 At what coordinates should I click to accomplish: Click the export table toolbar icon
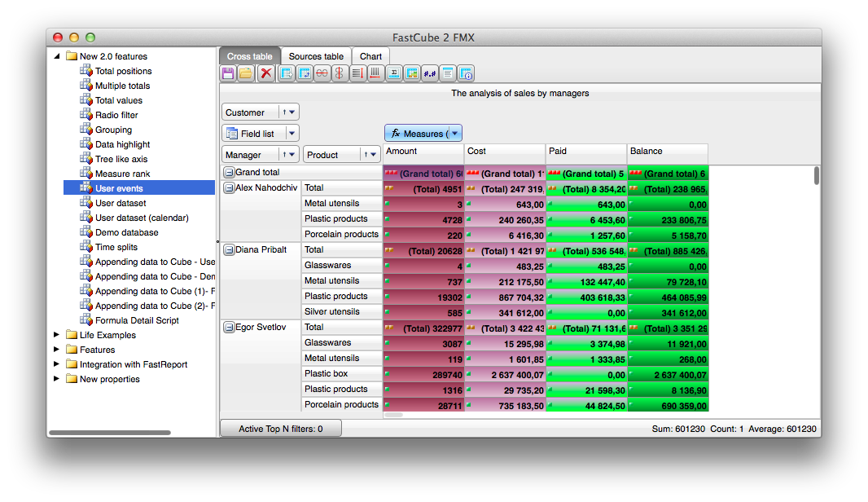286,73
